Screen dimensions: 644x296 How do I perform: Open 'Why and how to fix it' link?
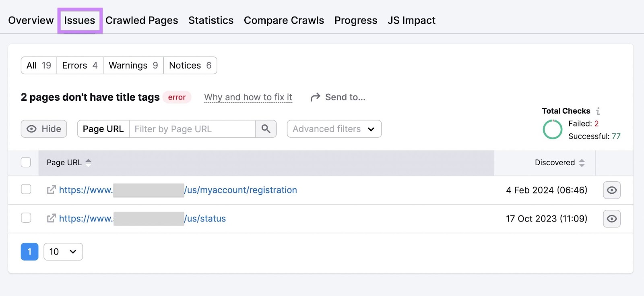(248, 97)
